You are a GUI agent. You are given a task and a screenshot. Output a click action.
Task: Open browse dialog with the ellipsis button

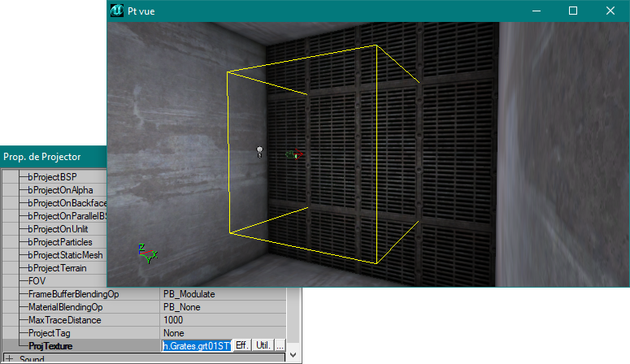(280, 346)
